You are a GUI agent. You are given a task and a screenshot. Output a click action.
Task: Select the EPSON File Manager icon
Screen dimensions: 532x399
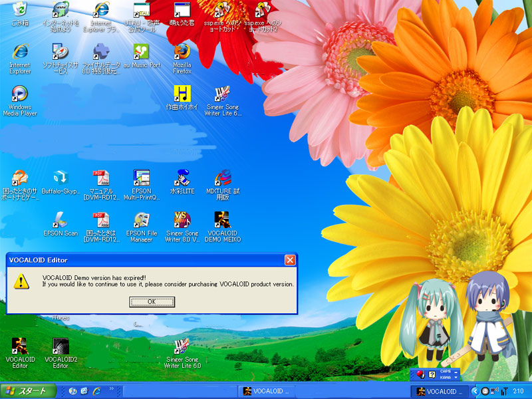[x=142, y=227]
